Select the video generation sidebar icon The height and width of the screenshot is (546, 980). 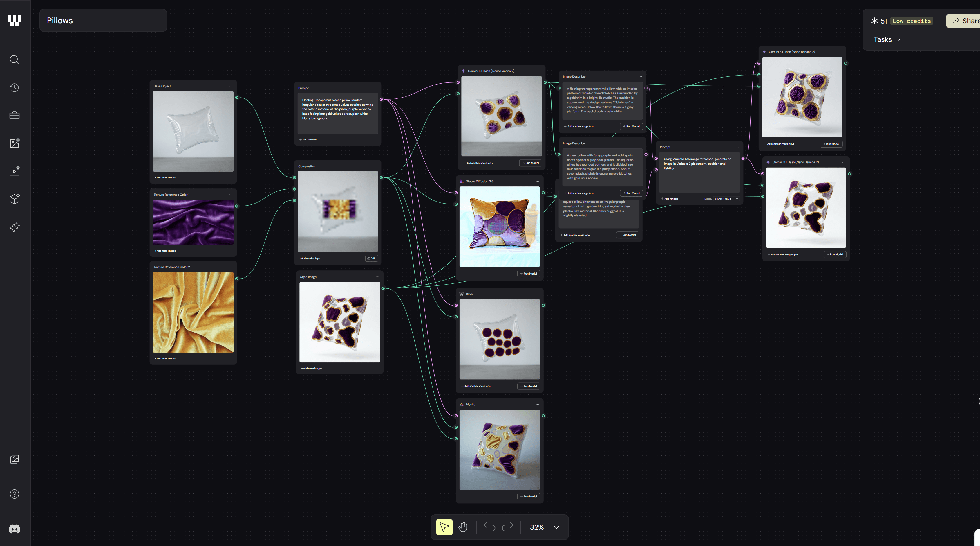[x=15, y=171]
